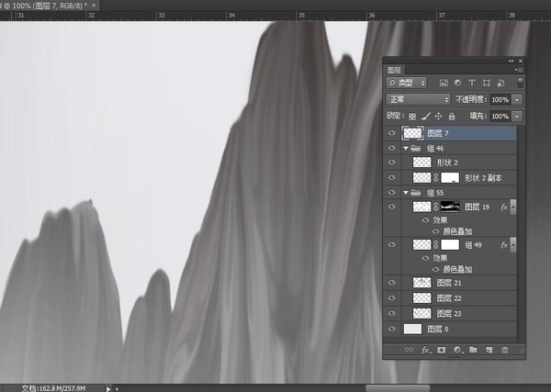Toggle the layer filtering on/off switch

point(520,83)
